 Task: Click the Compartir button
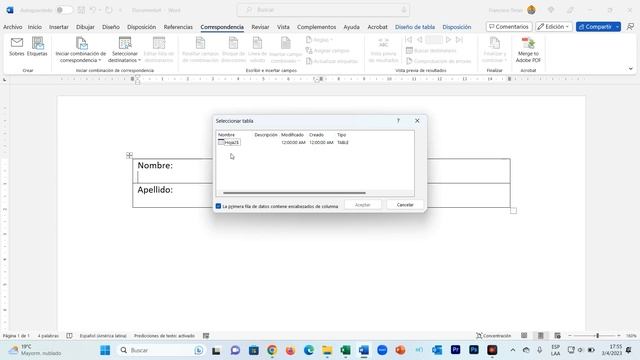595,27
